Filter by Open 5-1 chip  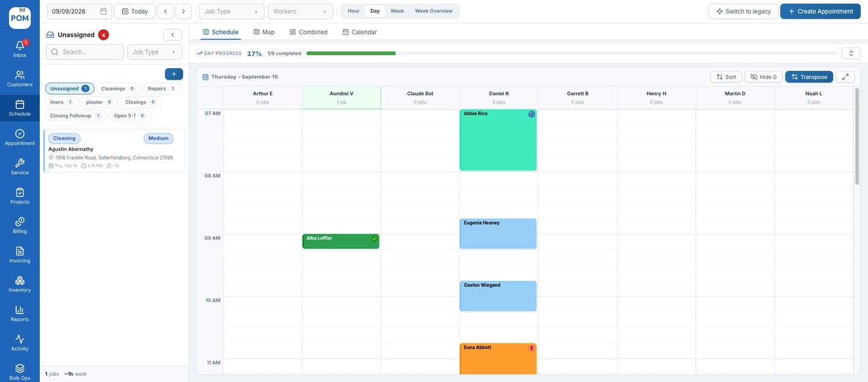130,116
